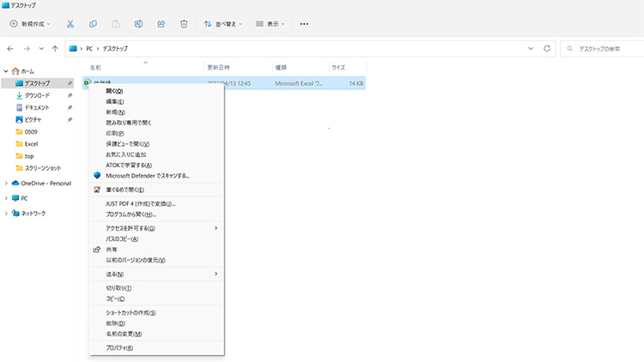Open the 表示 view dropdown
This screenshot has width=644, height=362.
[x=270, y=24]
